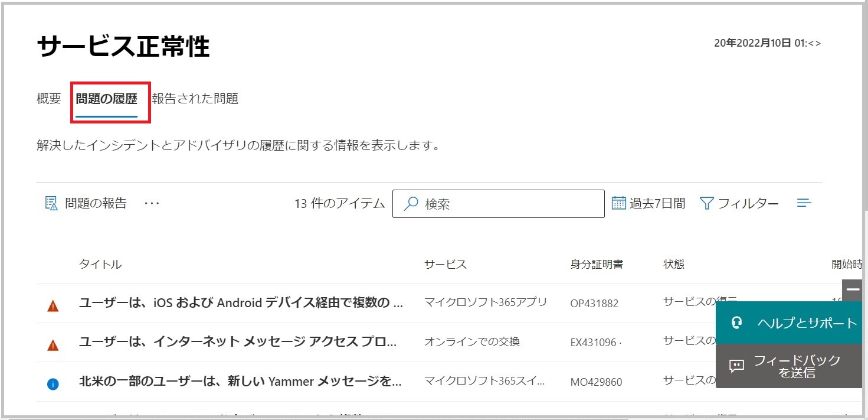The image size is (868, 420).
Task: Minimize the help widget panel
Action: click(x=853, y=289)
